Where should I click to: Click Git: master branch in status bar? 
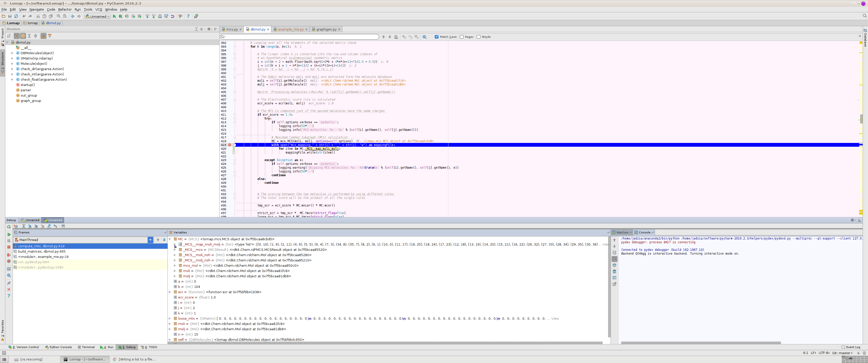coord(842,353)
